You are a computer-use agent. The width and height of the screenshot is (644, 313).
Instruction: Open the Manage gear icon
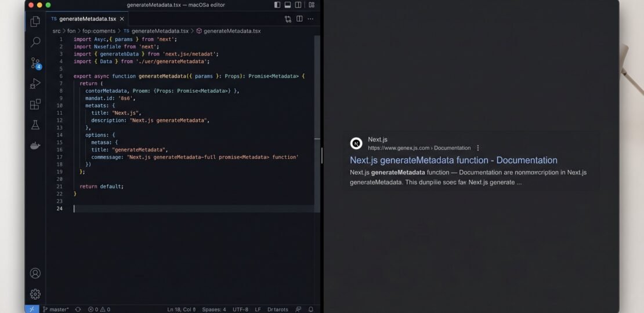pos(35,294)
